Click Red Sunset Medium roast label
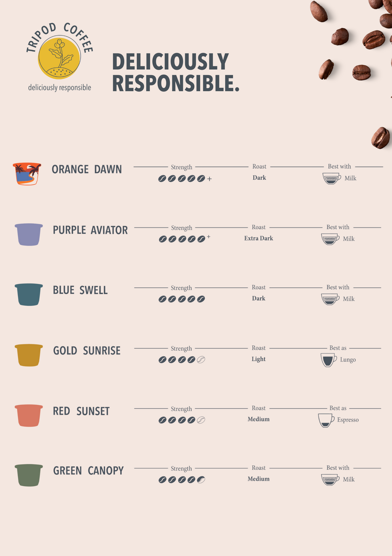This screenshot has width=392, height=556. coord(259,419)
